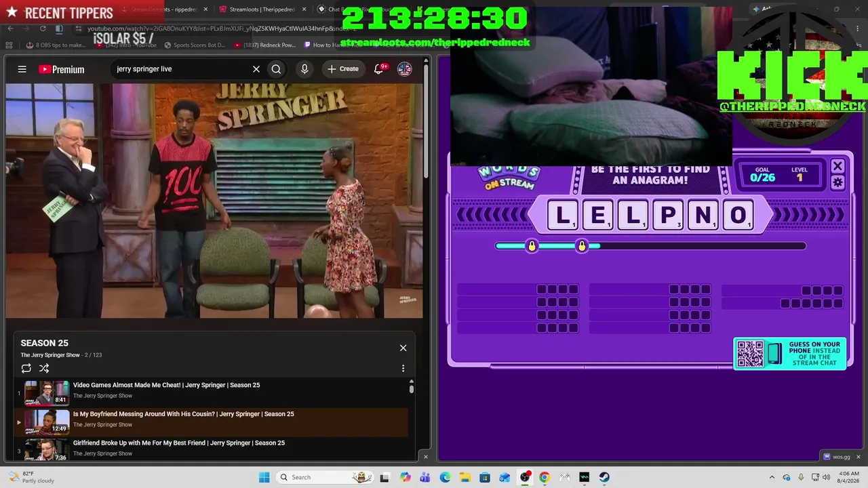868x488 pixels.
Task: Open File Explorer from the taskbar
Action: (x=465, y=477)
